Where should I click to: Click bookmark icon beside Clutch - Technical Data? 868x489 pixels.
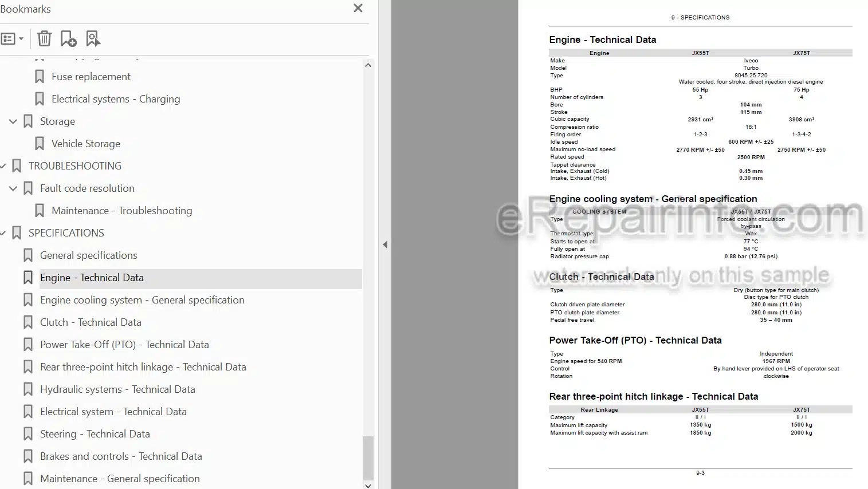[28, 322]
